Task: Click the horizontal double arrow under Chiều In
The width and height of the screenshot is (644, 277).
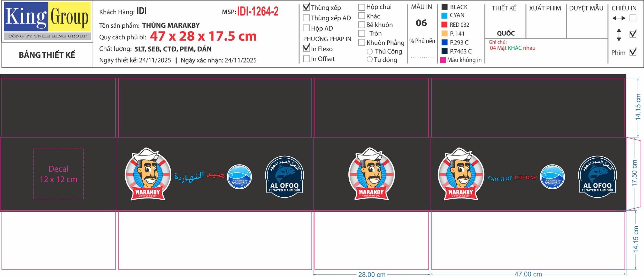Action: click(x=619, y=18)
